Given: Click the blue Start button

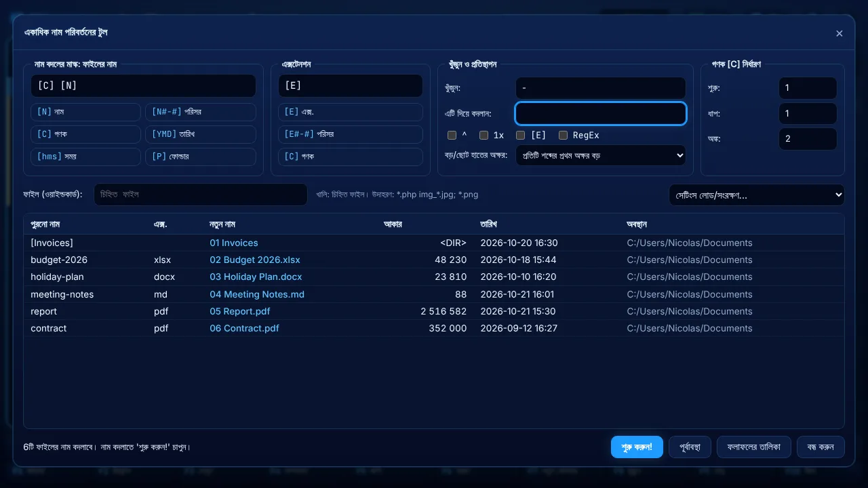Looking at the screenshot, I should 637,447.
